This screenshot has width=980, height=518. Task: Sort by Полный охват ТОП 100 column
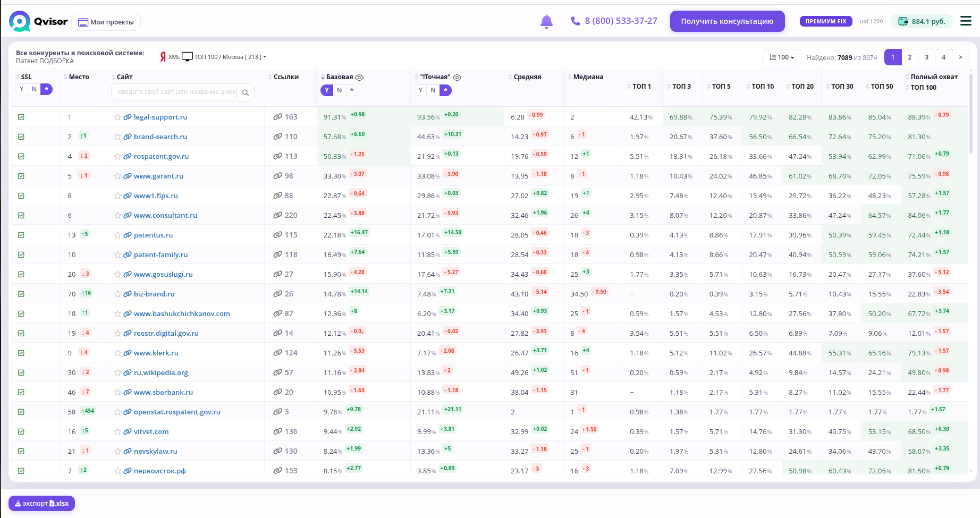pyautogui.click(x=931, y=82)
